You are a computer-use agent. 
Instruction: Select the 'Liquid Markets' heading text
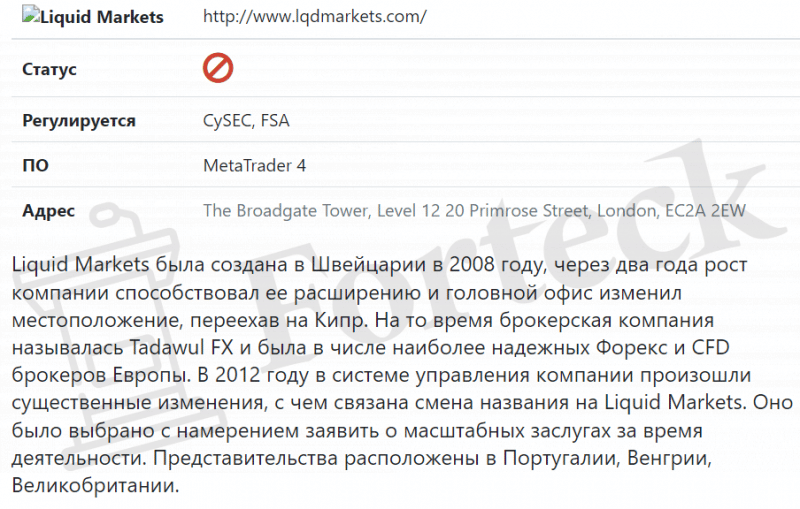102,17
